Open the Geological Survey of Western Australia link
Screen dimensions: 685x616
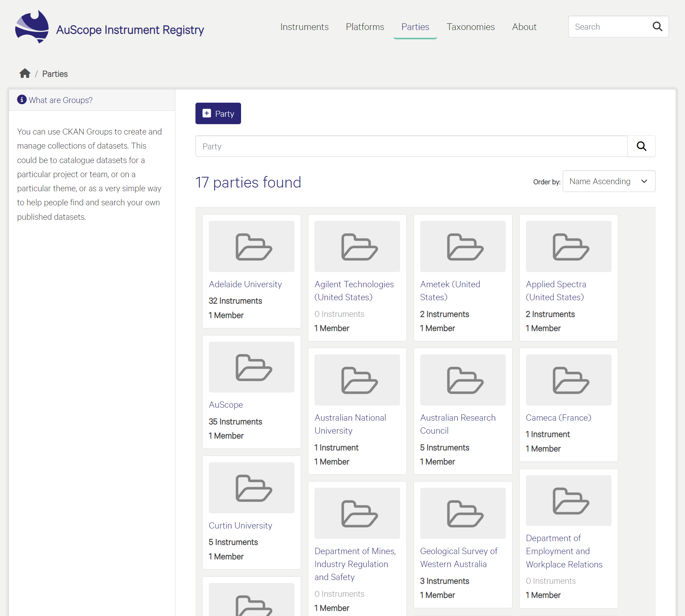pos(459,557)
